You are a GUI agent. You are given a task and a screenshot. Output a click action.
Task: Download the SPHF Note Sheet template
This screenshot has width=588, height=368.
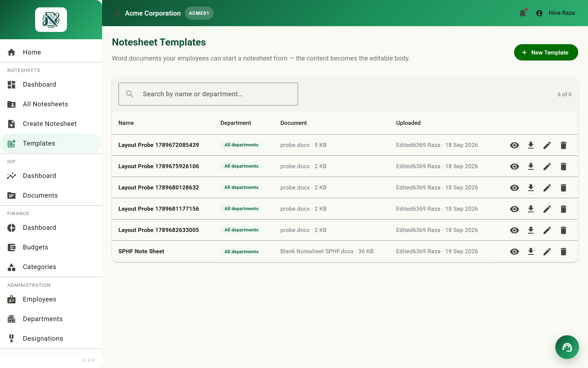point(531,251)
